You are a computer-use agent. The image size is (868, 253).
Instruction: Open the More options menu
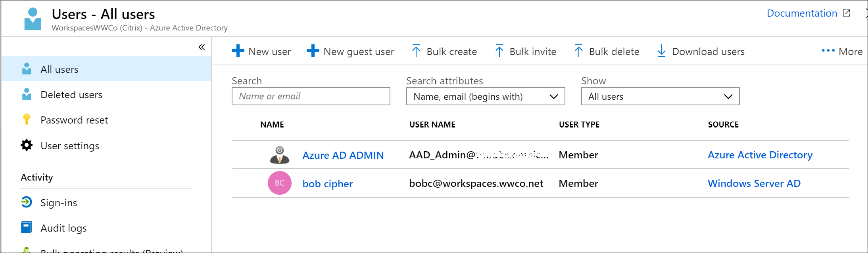842,51
